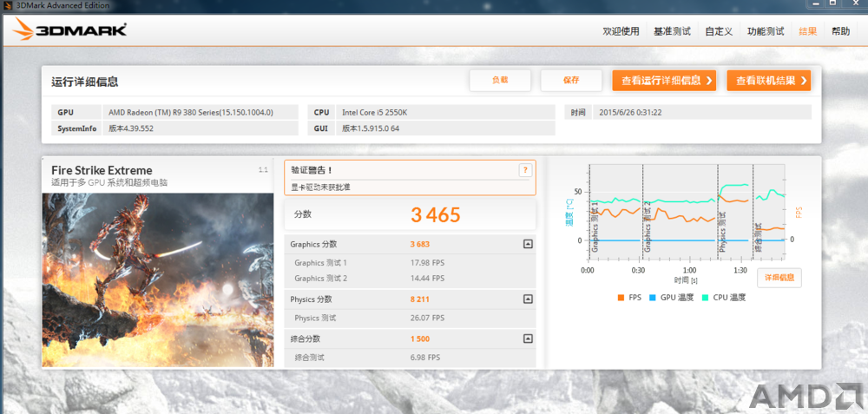
Task: Collapse the Graphics 分数 section
Action: [528, 244]
